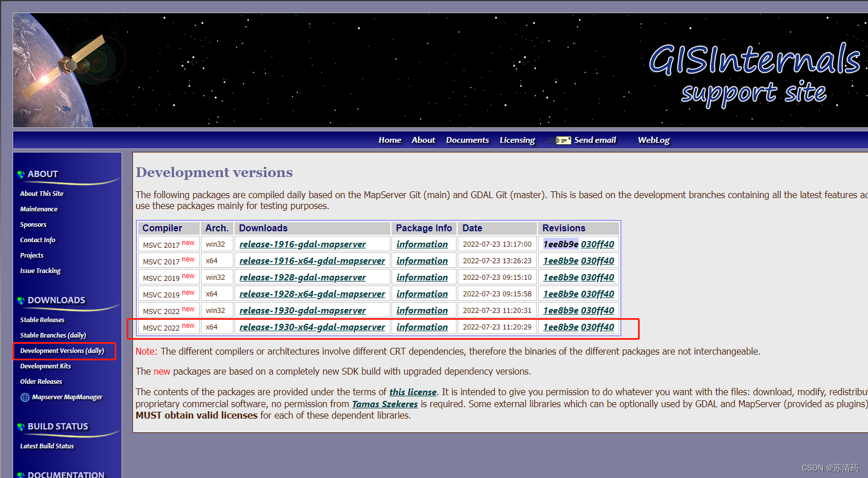Click the globe icon next to ABOUT heading
Viewport: 868px width, 478px height.
point(21,174)
